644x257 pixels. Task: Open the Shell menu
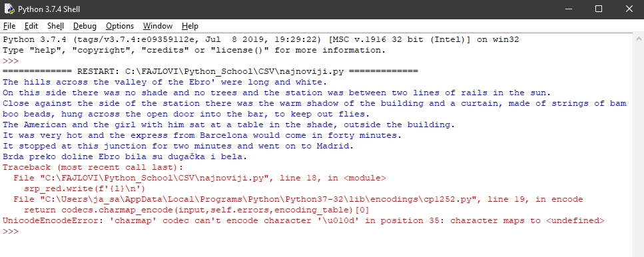(55, 26)
